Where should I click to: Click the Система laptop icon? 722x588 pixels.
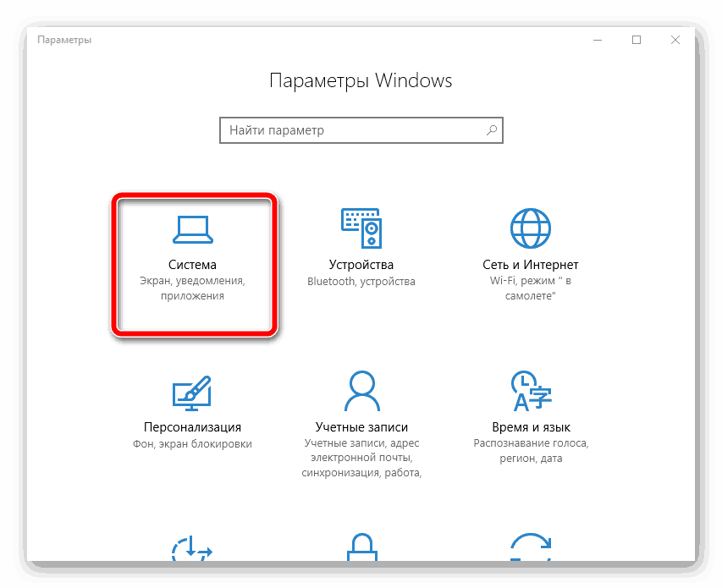coord(192,227)
